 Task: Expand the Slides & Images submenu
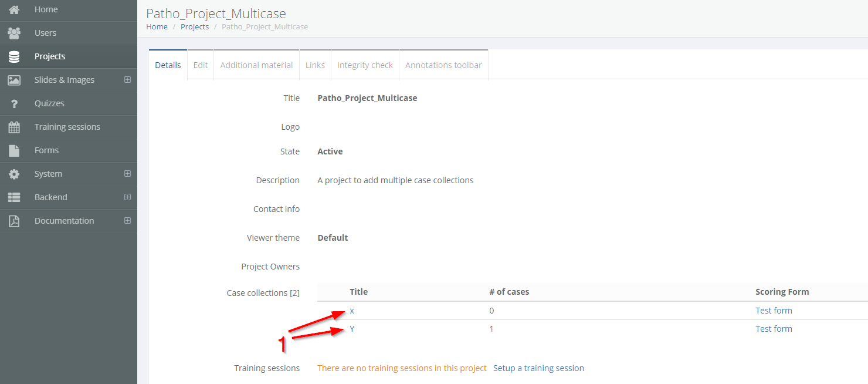pyautogui.click(x=127, y=80)
